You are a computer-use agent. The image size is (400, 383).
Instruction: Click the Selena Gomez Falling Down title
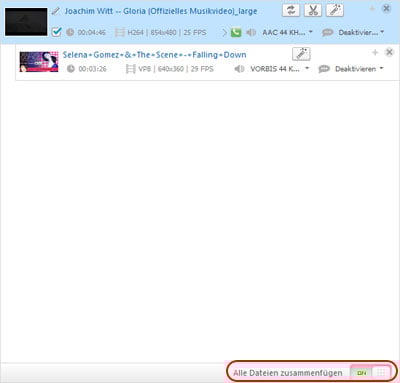click(154, 55)
